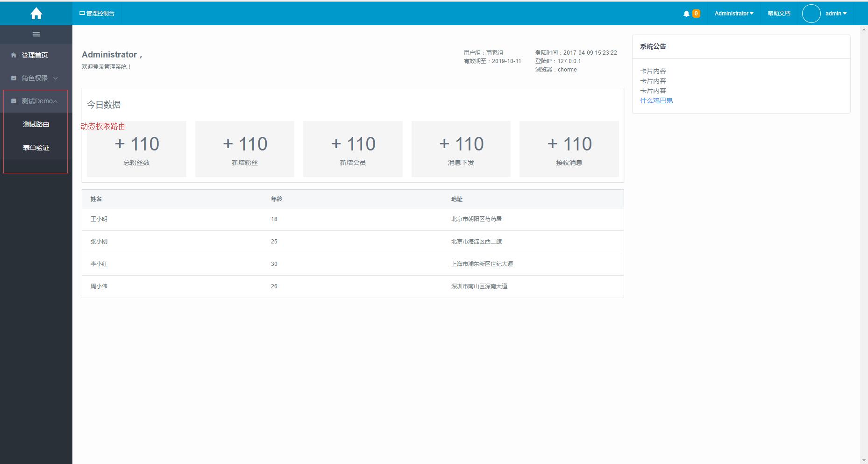Open the 帮助文档 help link
This screenshot has height=464, width=868.
tap(779, 14)
